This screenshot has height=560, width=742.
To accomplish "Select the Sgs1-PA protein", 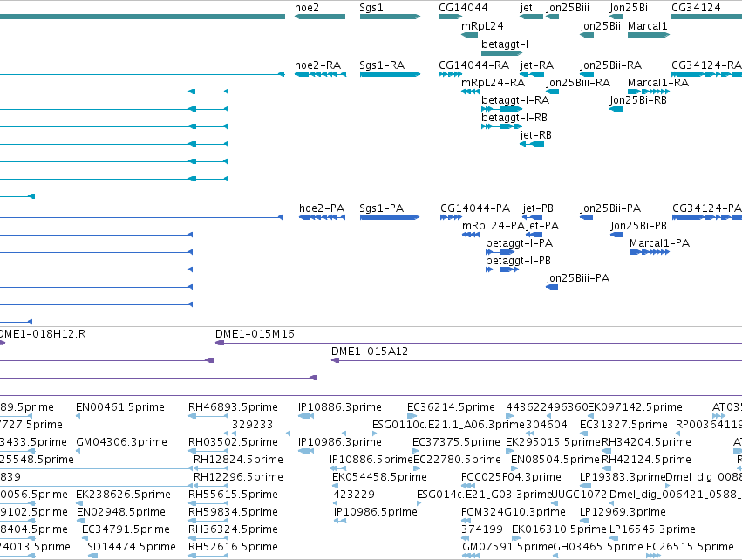I will pos(390,217).
